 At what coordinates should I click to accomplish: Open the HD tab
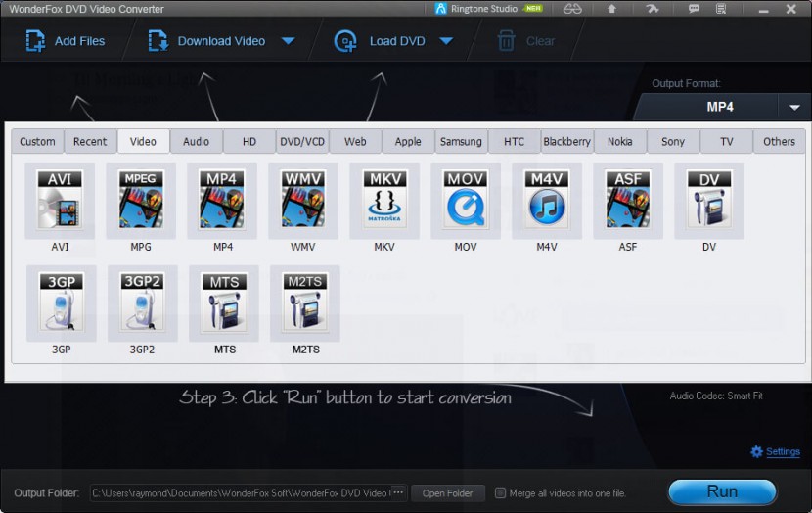coord(249,141)
